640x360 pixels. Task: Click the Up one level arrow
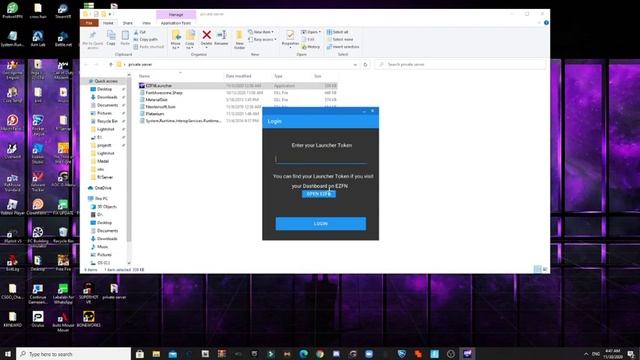[x=111, y=64]
